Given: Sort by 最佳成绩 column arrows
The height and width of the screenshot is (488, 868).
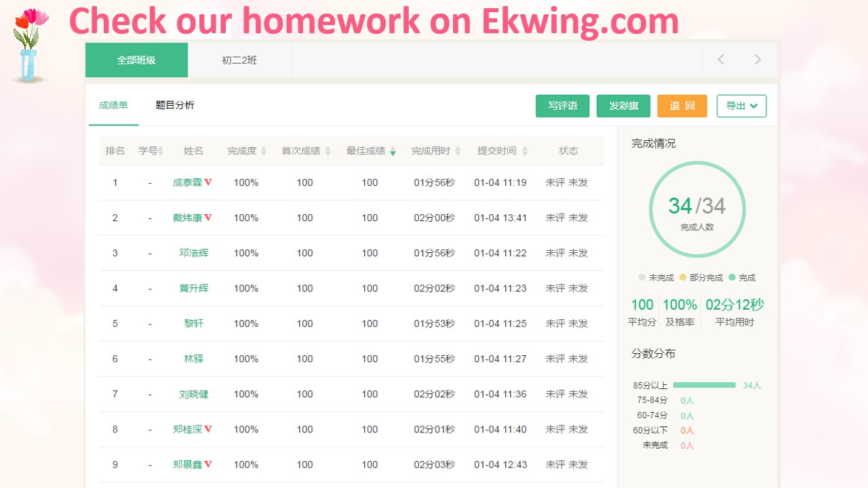Looking at the screenshot, I should point(393,151).
